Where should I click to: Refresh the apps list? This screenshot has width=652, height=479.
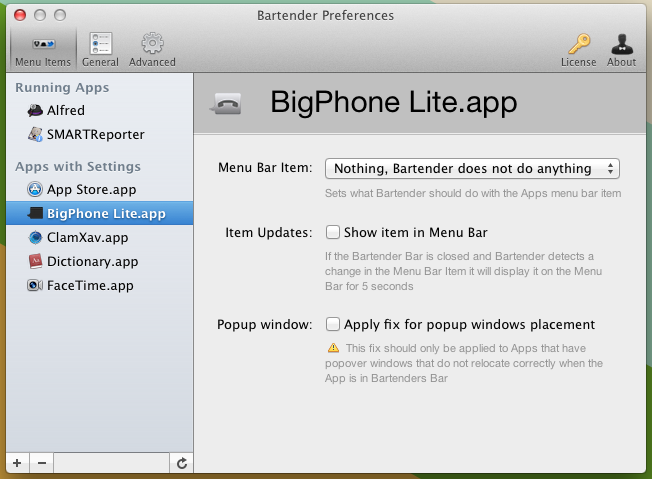click(x=182, y=463)
